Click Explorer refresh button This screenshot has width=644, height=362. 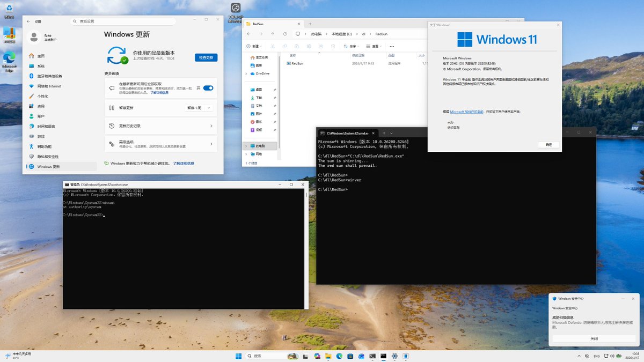[284, 34]
